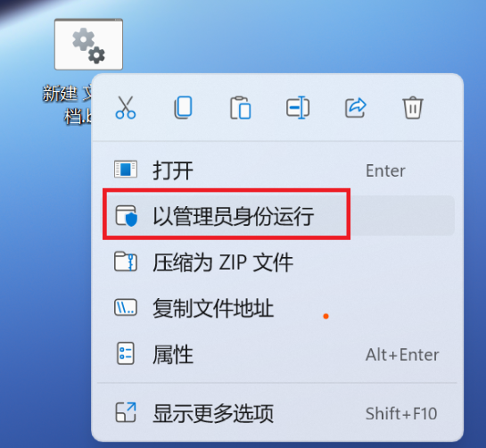Screen dimensions: 486x448
Task: Click the file path icon beside 复制文件地址
Action: [x=126, y=308]
